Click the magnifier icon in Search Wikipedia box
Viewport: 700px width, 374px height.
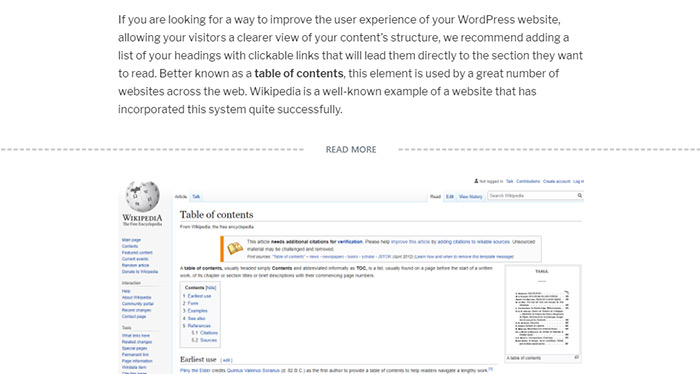[x=579, y=195]
